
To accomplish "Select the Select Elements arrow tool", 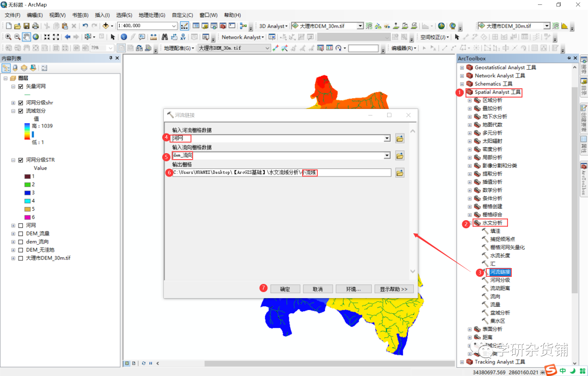I will (113, 37).
